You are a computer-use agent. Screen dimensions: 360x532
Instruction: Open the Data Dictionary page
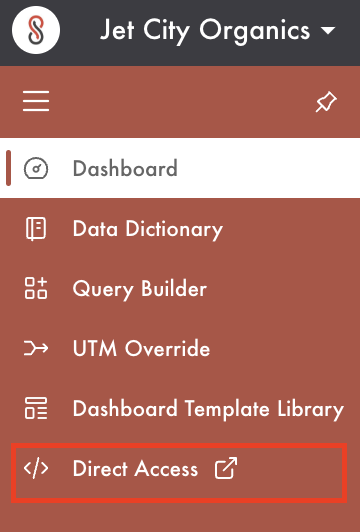[148, 230]
